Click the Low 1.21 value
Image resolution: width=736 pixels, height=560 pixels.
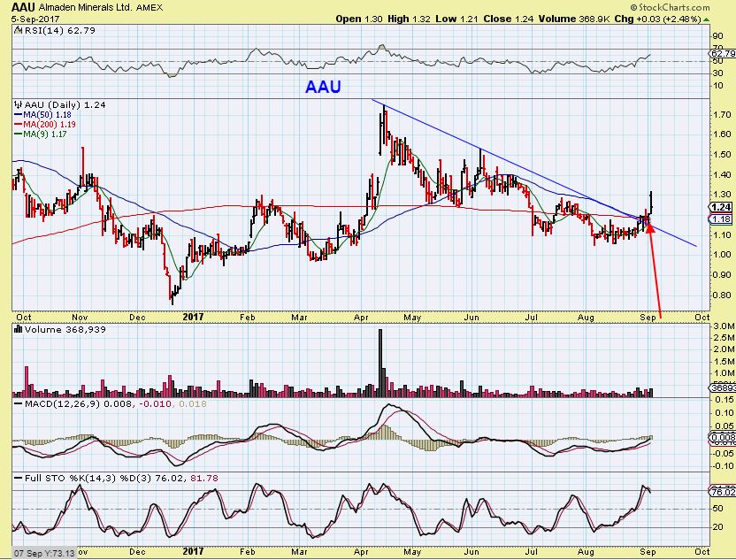point(456,19)
